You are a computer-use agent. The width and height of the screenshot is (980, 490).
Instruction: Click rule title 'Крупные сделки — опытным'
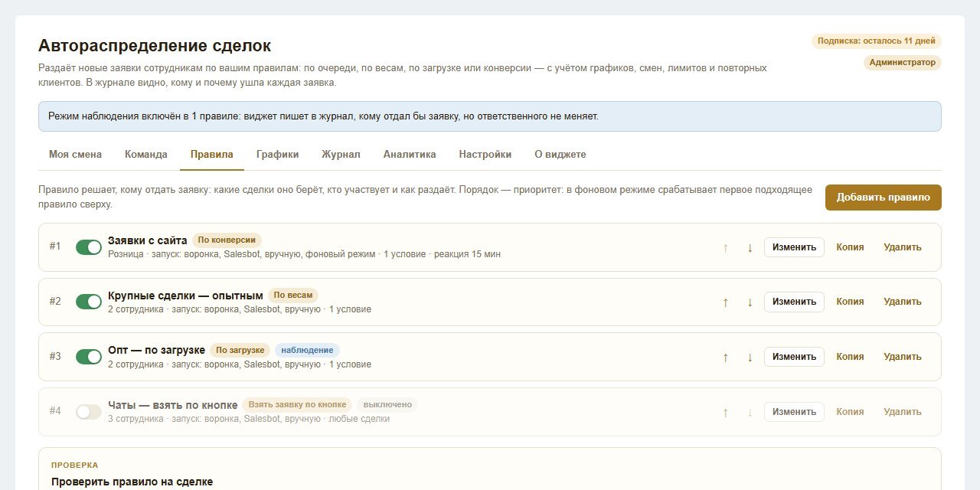point(185,295)
